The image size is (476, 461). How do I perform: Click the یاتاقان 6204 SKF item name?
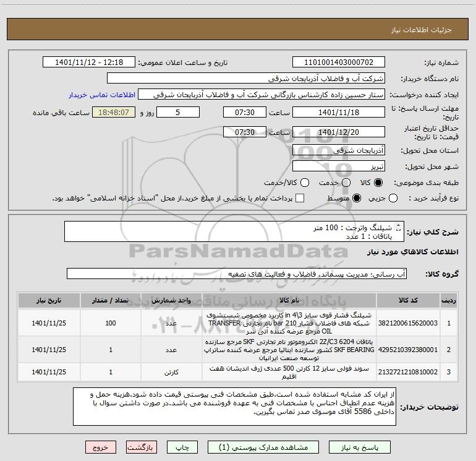(x=289, y=350)
